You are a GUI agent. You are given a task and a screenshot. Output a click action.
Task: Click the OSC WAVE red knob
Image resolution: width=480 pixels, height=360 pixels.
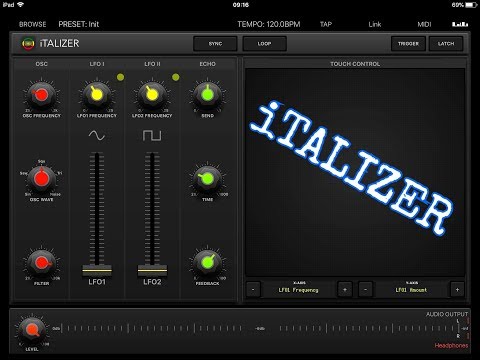41,179
